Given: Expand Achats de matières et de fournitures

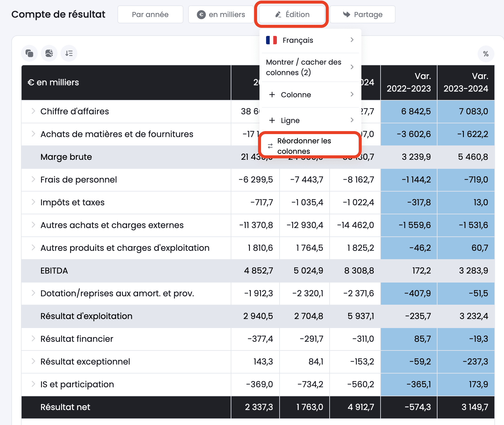Looking at the screenshot, I should coord(33,134).
